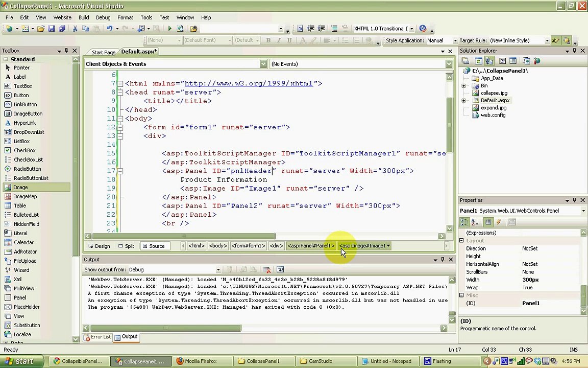Pin the Toolbox panel with auto-hide icon
588x368 pixels.
click(66, 51)
